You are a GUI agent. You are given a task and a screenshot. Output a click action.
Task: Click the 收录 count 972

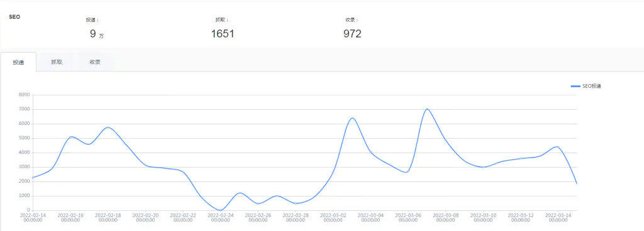(x=352, y=34)
